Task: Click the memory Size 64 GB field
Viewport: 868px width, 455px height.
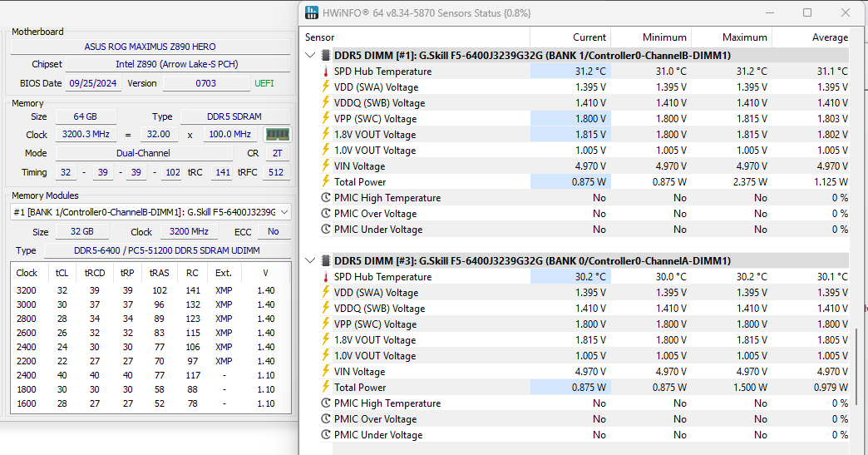Action: [86, 116]
